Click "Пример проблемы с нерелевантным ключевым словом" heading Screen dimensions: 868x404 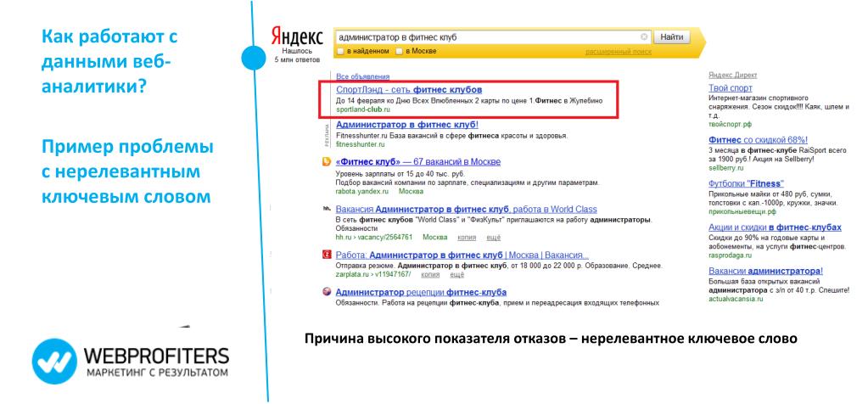coord(127,172)
